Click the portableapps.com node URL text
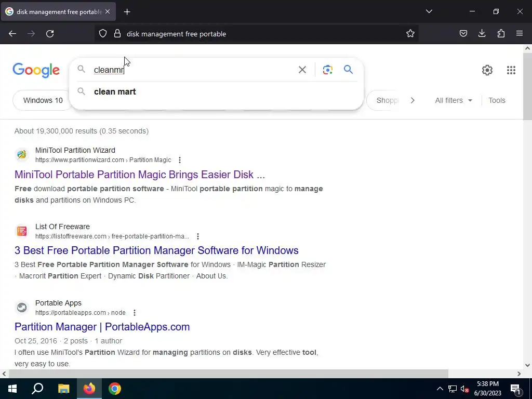Screen dimensions: 532x399 pyautogui.click(x=81, y=312)
